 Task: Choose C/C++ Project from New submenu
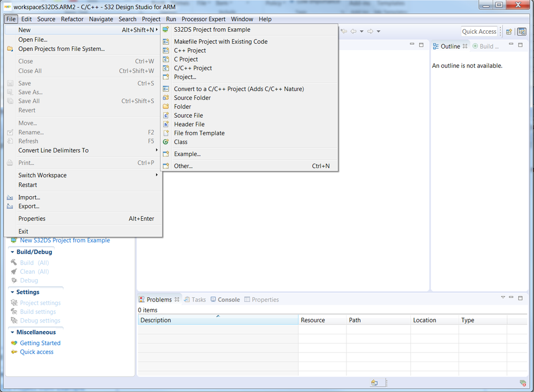tap(250, 68)
